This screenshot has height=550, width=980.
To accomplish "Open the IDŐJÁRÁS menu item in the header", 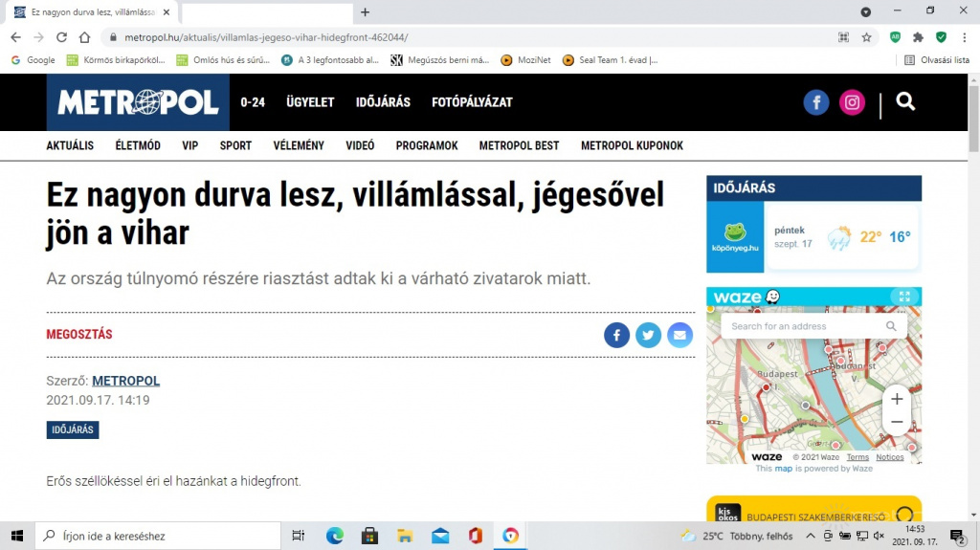I will pyautogui.click(x=383, y=102).
